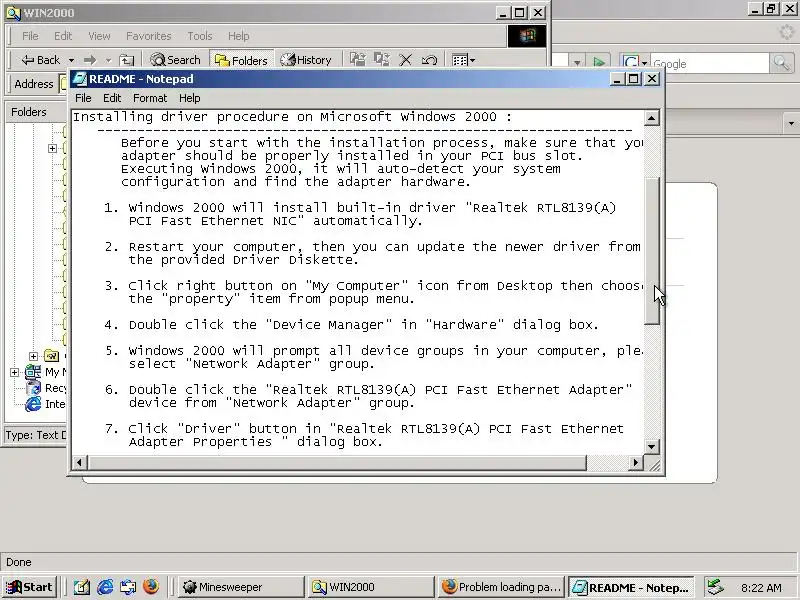Click the 8:22 AM tray clock
800x600 pixels.
click(x=761, y=588)
